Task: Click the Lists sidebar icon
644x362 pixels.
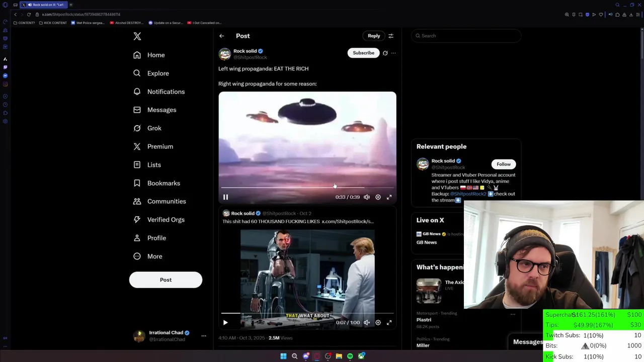Action: point(137,165)
